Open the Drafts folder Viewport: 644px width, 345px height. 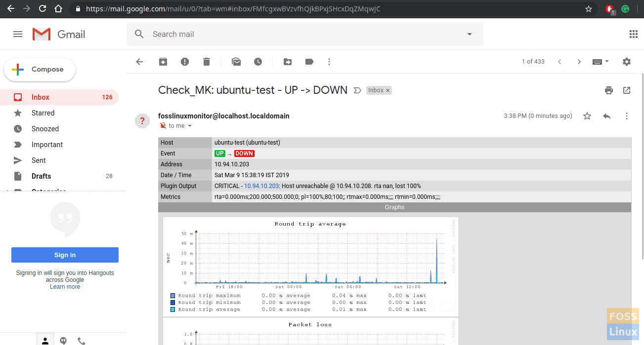pos(59,176)
